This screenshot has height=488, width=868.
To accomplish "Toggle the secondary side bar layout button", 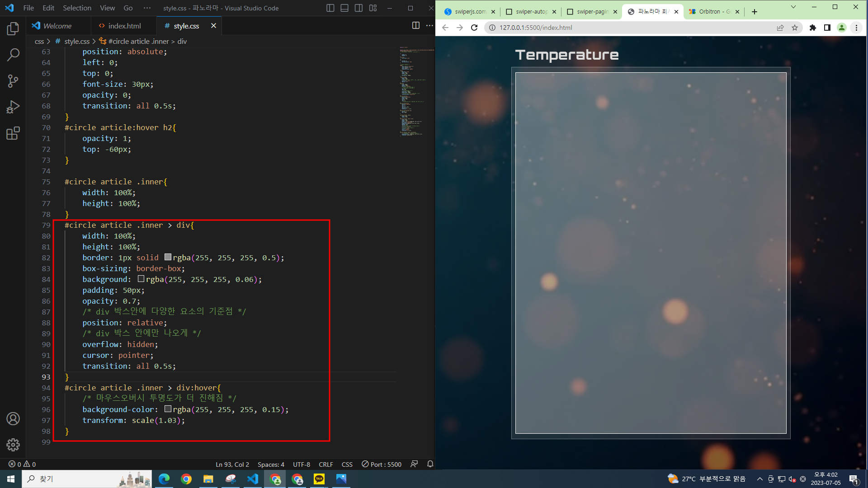I will [359, 8].
